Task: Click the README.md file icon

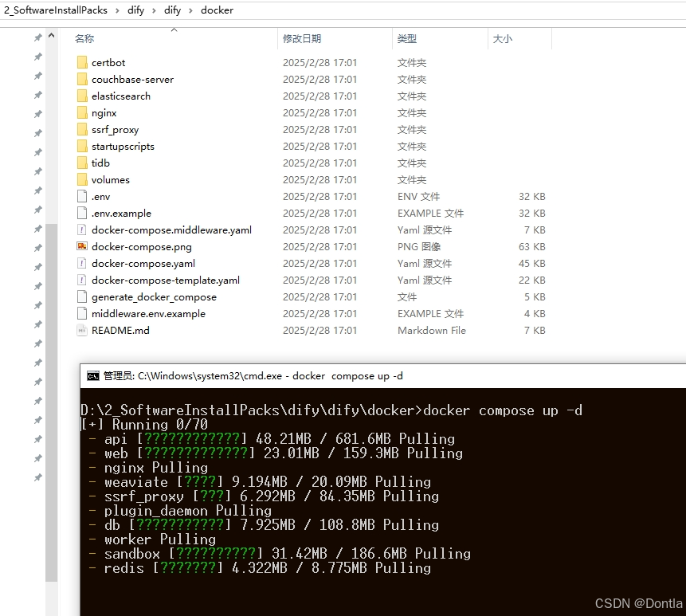Action: (82, 330)
